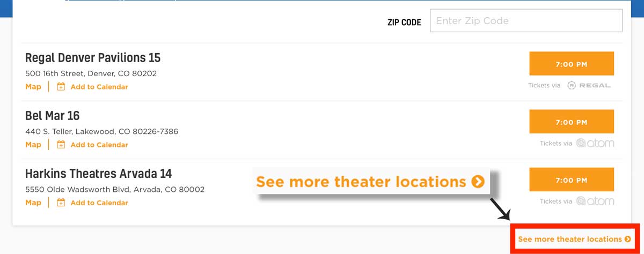Screen dimensions: 644x254
Task: Click address '5550 Olde Wadsworth Blvd, Arvada, CO 80002'
Action: (x=115, y=189)
